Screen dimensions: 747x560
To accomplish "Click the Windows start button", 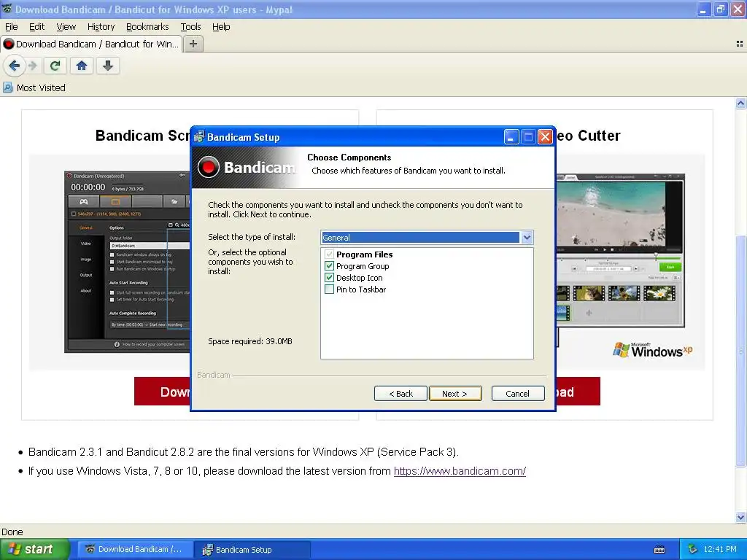I will [34, 549].
